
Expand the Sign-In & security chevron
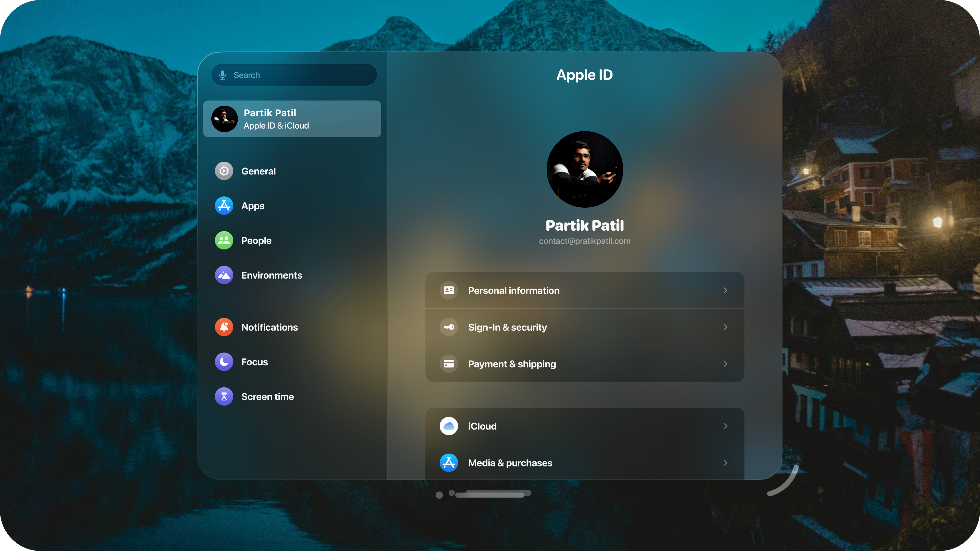tap(725, 327)
